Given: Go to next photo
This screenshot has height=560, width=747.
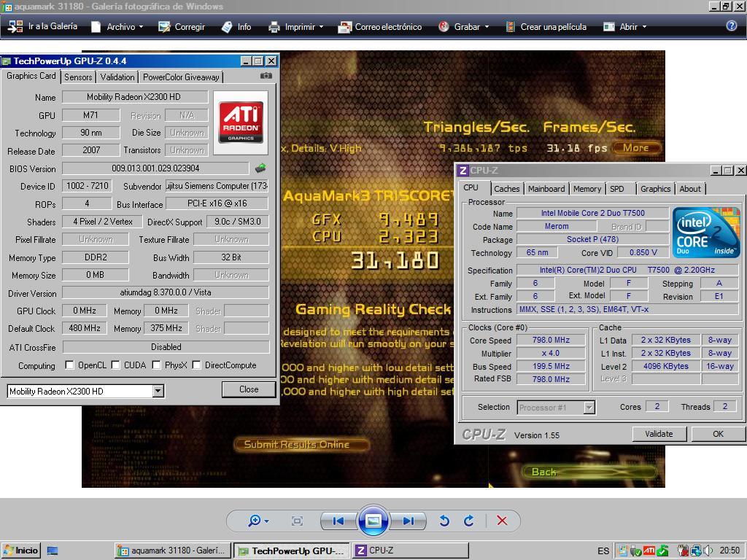Looking at the screenshot, I should (409, 521).
